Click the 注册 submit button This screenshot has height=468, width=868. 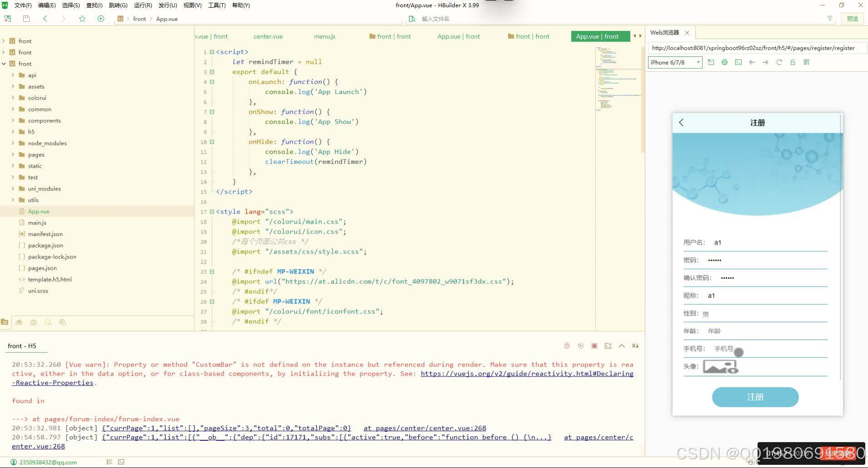pos(755,397)
